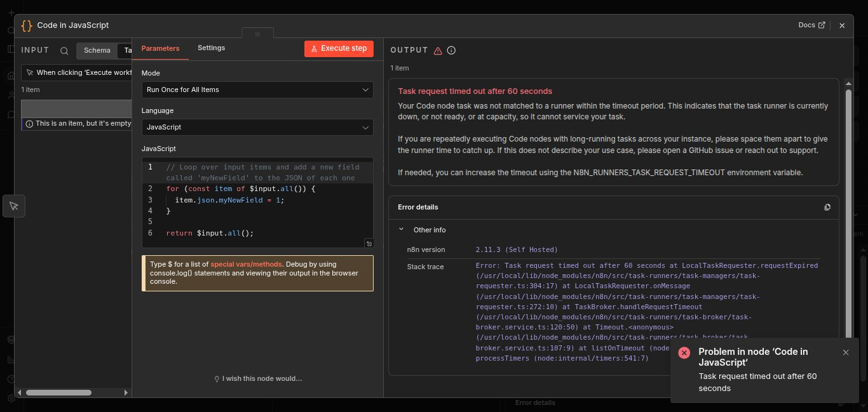
Task: Click the pointer tool icon on the left edge
Action: pyautogui.click(x=14, y=206)
